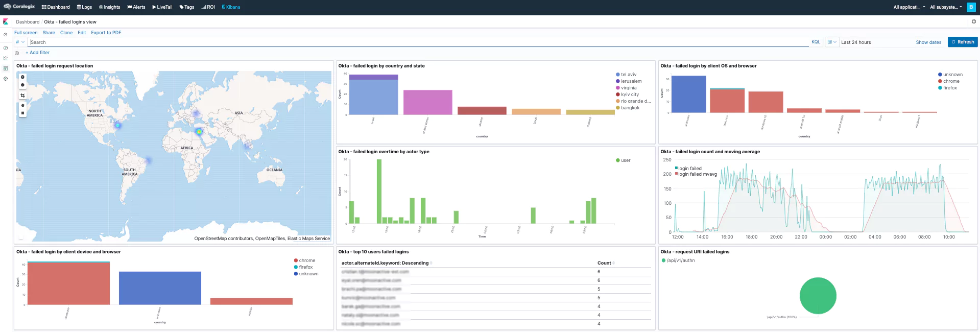Open the Insights menu item

109,7
